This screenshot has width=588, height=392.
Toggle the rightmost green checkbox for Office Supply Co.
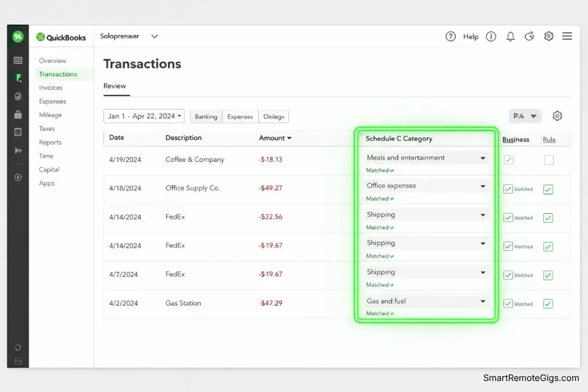click(x=548, y=189)
